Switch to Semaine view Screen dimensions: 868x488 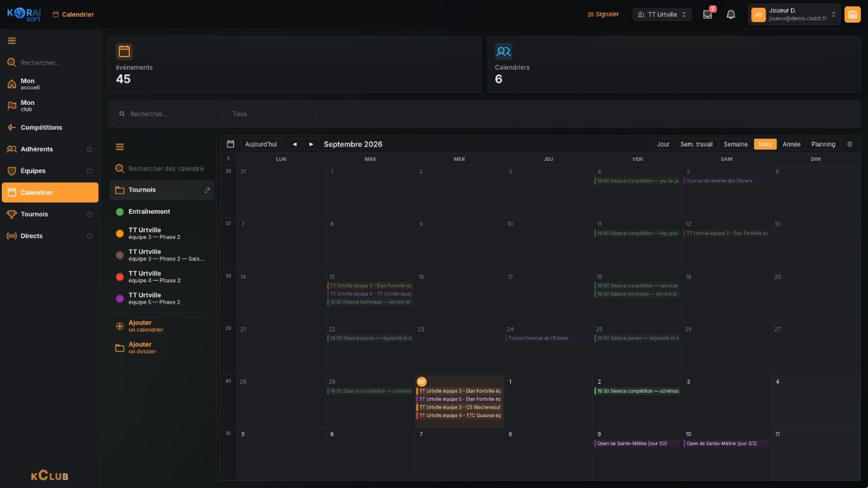click(735, 144)
